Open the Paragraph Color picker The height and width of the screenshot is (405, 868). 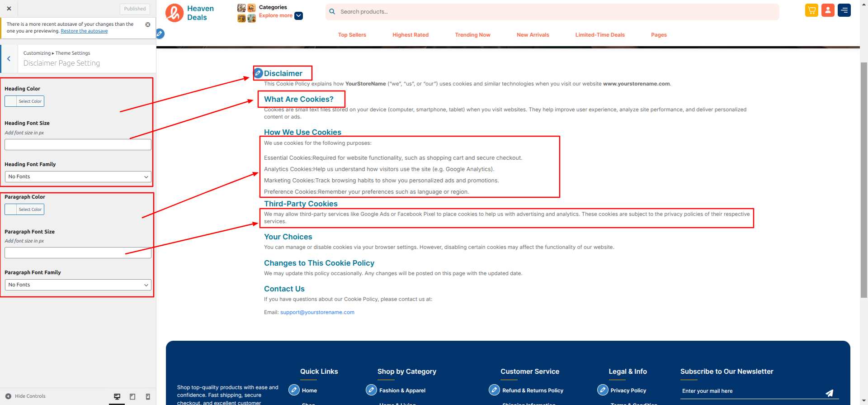(x=24, y=210)
